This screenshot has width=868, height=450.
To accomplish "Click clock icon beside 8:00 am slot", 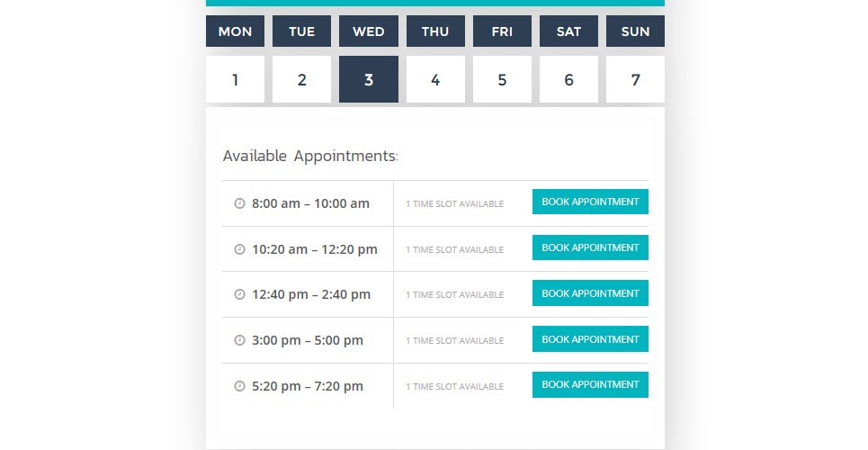I will click(239, 203).
